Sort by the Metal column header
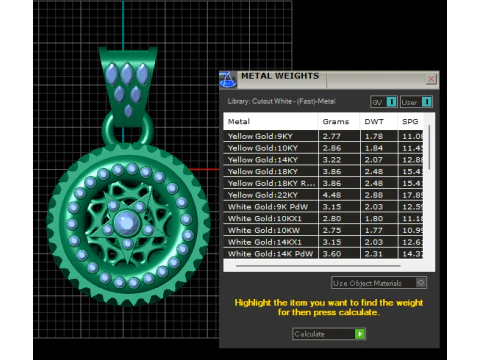 270,121
